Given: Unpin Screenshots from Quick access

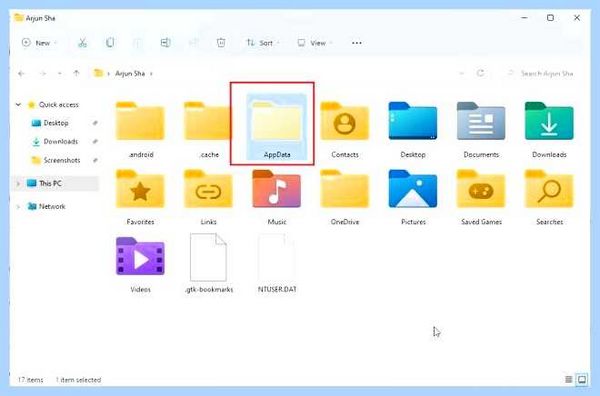Looking at the screenshot, I should [x=95, y=160].
